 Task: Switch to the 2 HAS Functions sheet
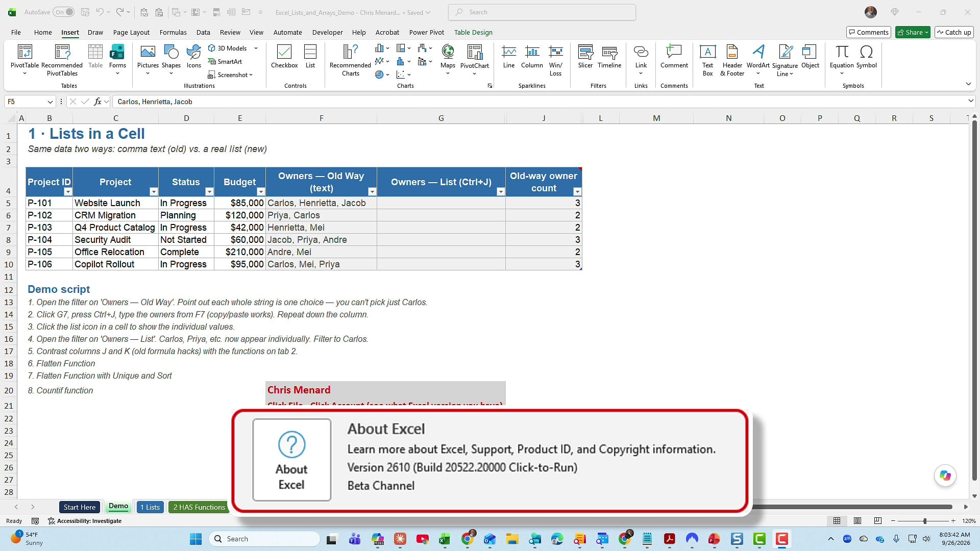(x=199, y=507)
